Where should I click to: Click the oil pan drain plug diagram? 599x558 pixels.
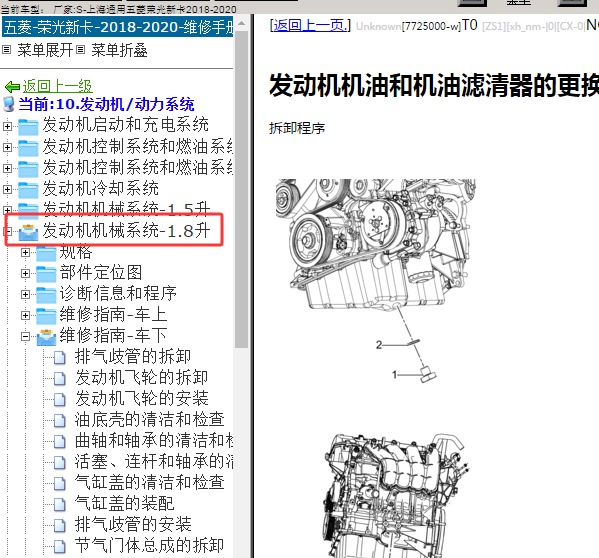(x=376, y=281)
